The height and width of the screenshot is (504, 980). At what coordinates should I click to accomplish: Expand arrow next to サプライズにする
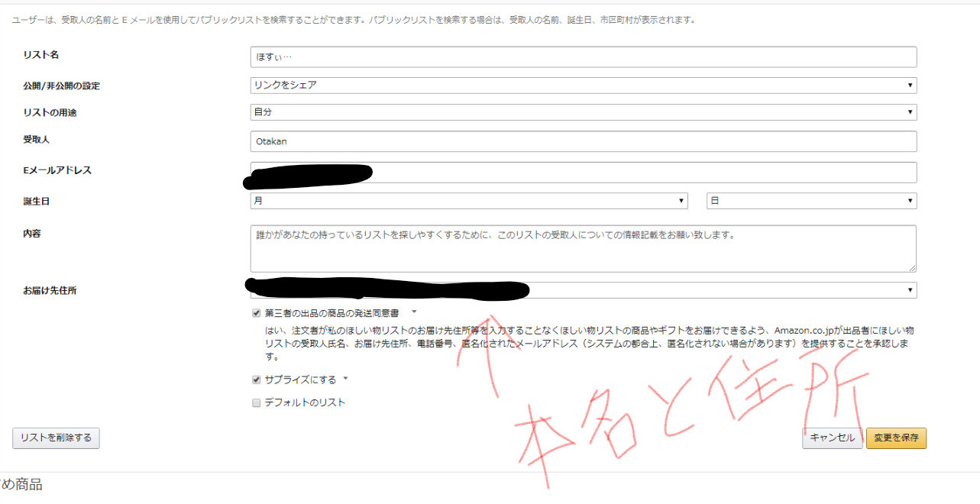pos(345,379)
